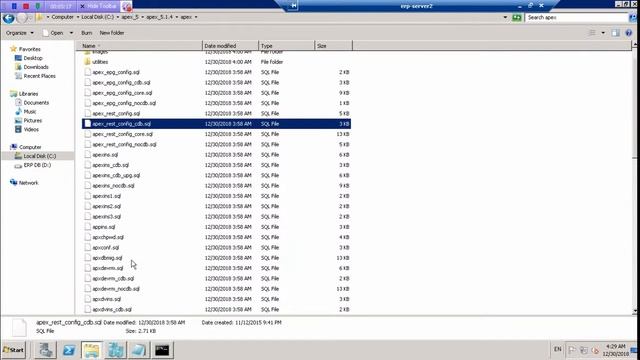Open Server Manager from taskbar

pos(45,350)
